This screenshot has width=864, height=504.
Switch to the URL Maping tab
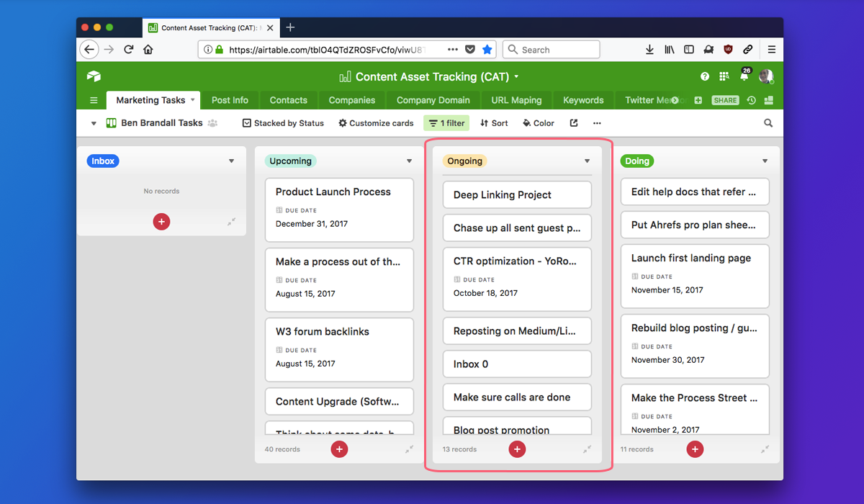click(516, 100)
